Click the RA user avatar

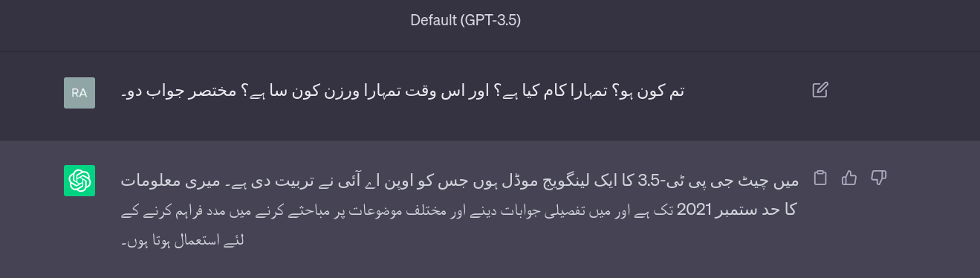tap(79, 93)
